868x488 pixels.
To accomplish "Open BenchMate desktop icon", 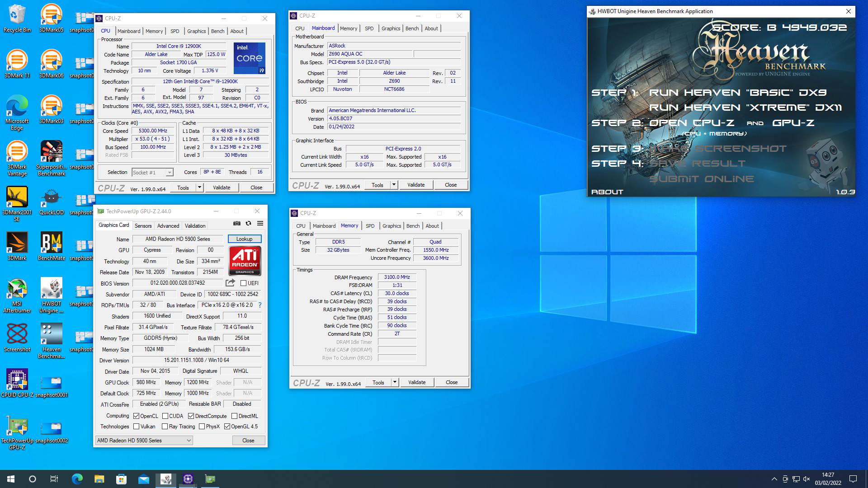I will [51, 247].
